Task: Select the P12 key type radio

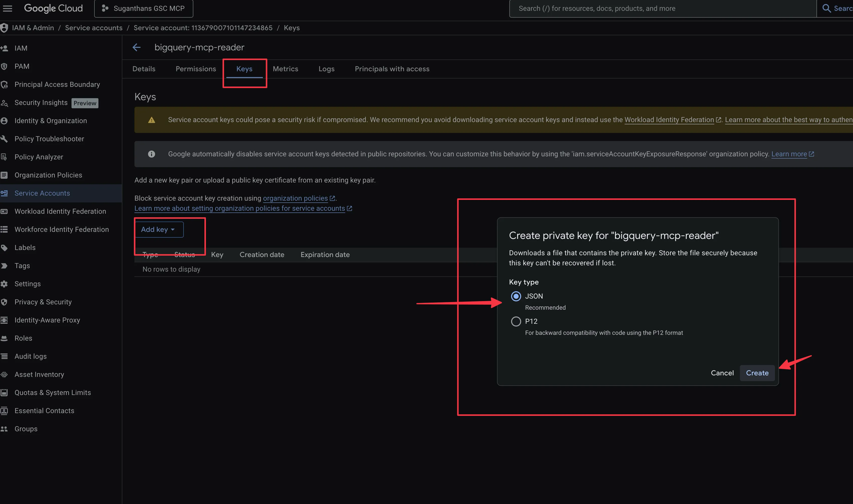Action: pos(516,321)
